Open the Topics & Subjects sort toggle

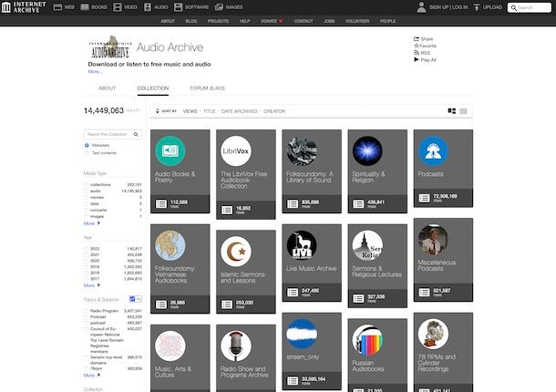(136, 299)
